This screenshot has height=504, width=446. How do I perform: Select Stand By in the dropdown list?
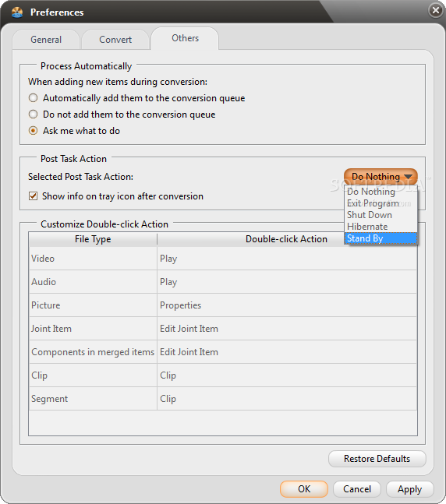point(381,238)
